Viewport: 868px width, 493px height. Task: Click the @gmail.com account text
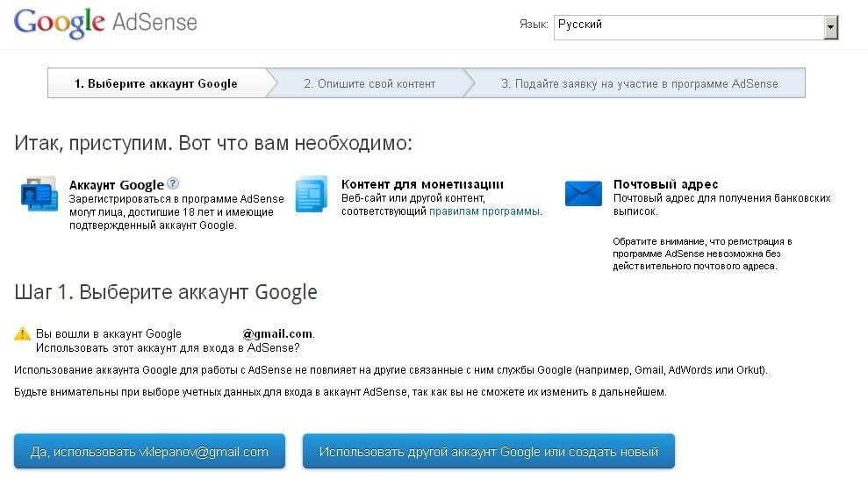(x=277, y=334)
